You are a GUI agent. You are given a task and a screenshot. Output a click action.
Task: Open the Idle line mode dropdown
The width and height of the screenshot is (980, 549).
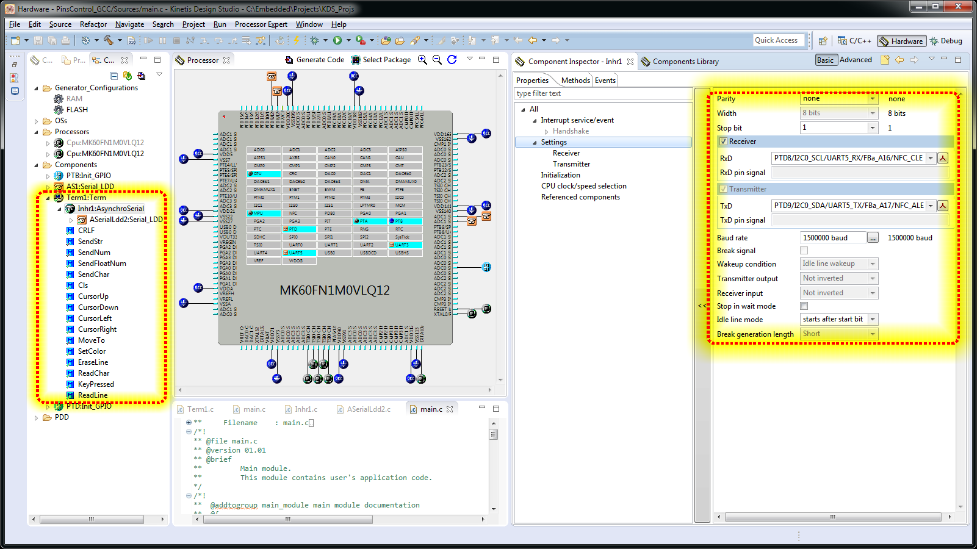coord(873,320)
